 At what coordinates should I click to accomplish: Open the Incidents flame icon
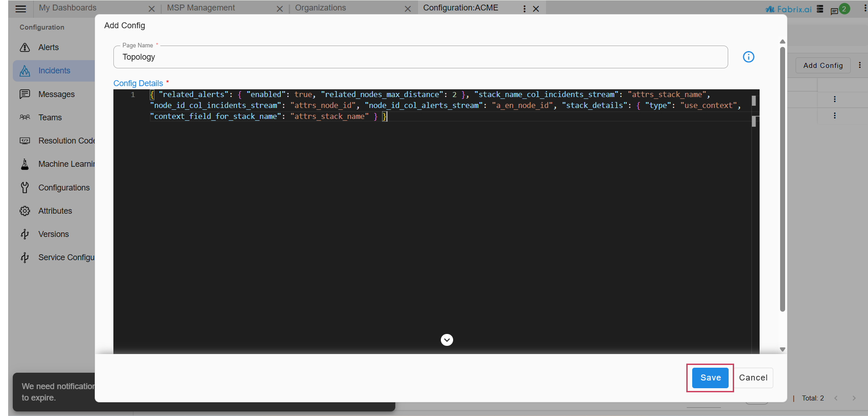coord(25,71)
